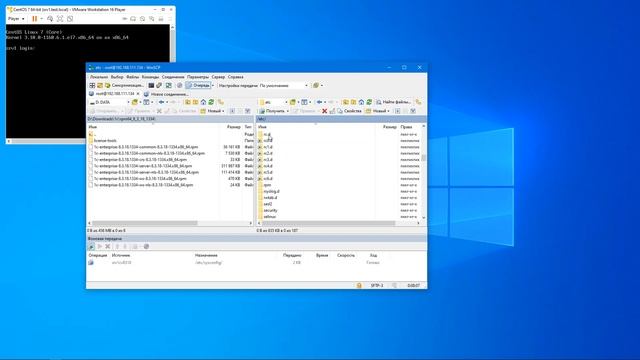The image size is (640, 360).
Task: Toggle the Очередь queue button
Action: [x=198, y=85]
